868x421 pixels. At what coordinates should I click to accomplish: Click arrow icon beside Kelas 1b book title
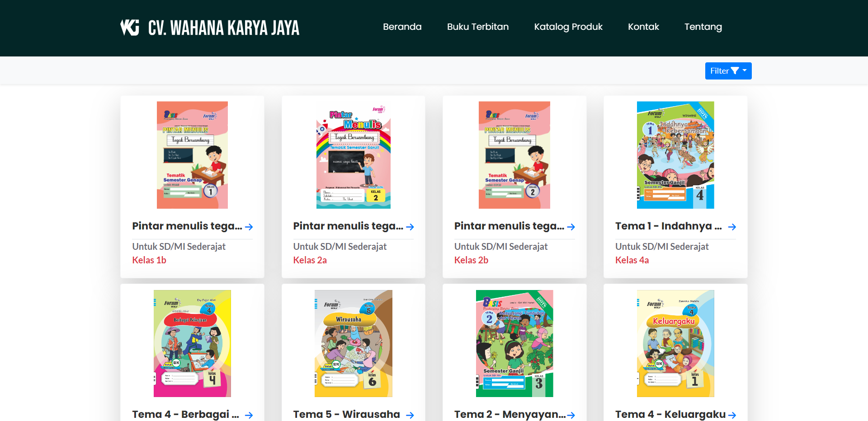click(249, 227)
